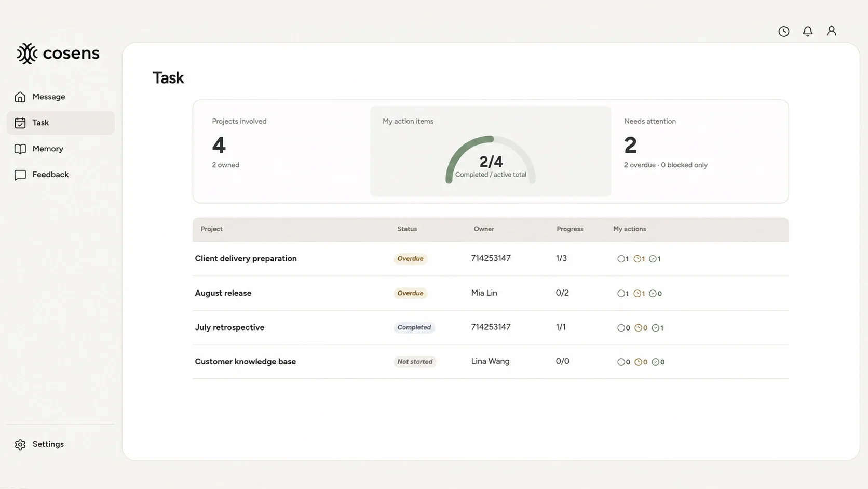Open the user profile icon
Image resolution: width=868 pixels, height=489 pixels.
pyautogui.click(x=832, y=31)
